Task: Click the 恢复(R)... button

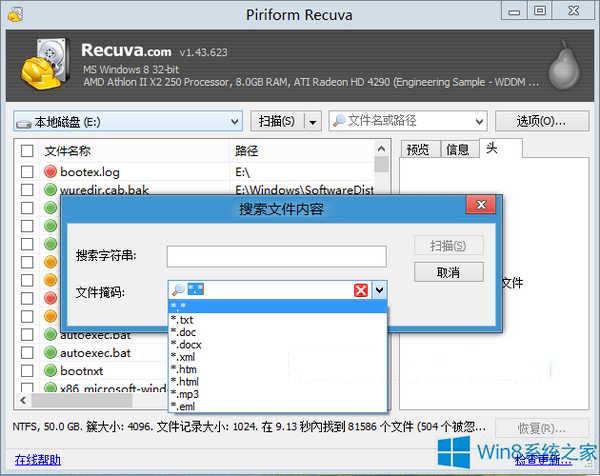Action: point(541,428)
